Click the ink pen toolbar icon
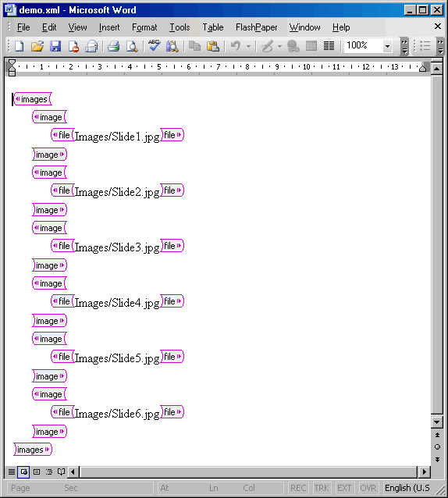Image resolution: width=448 pixels, height=498 pixels. [x=267, y=46]
